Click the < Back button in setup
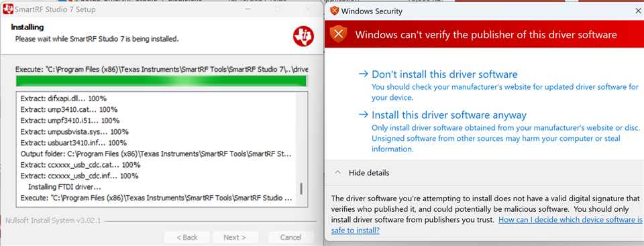644x246 pixels. [187, 237]
